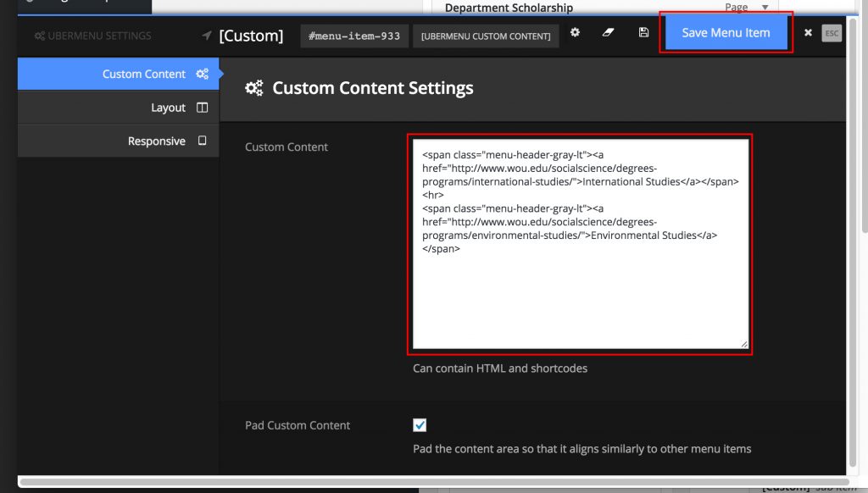Click the UberMenu Settings gears icon
The height and width of the screenshot is (493, 868).
point(39,36)
